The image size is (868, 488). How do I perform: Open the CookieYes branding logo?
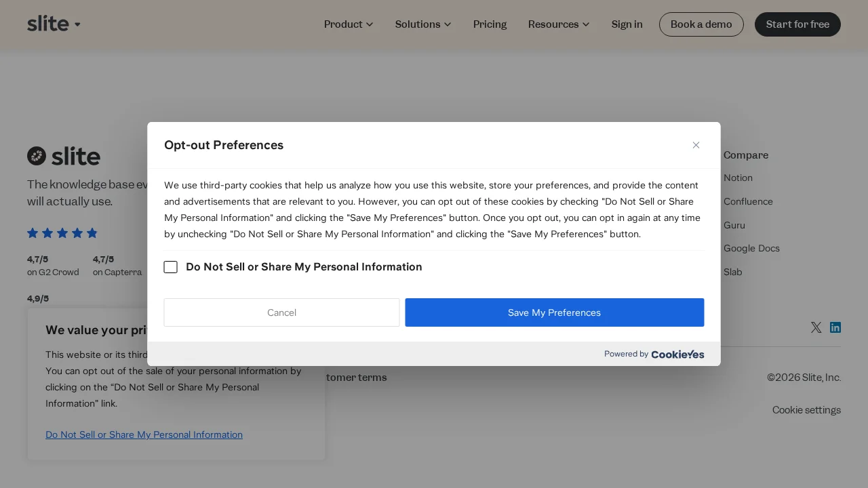click(677, 354)
